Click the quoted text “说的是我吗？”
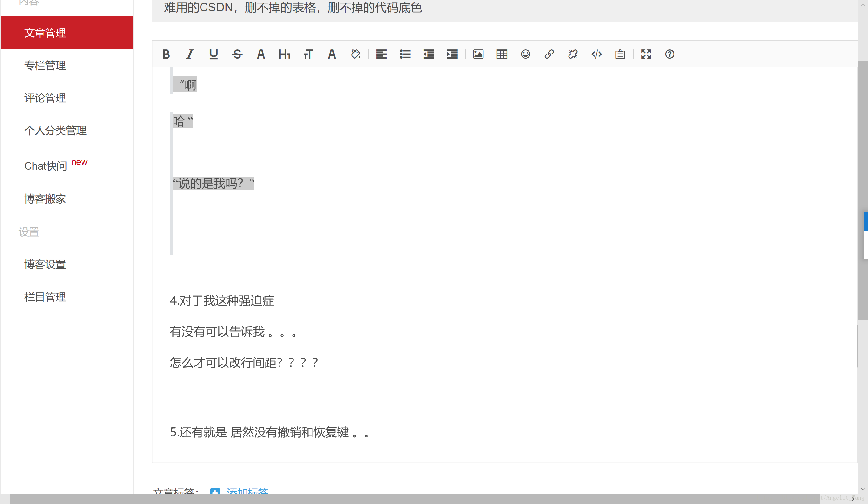This screenshot has width=868, height=504. pyautogui.click(x=214, y=183)
